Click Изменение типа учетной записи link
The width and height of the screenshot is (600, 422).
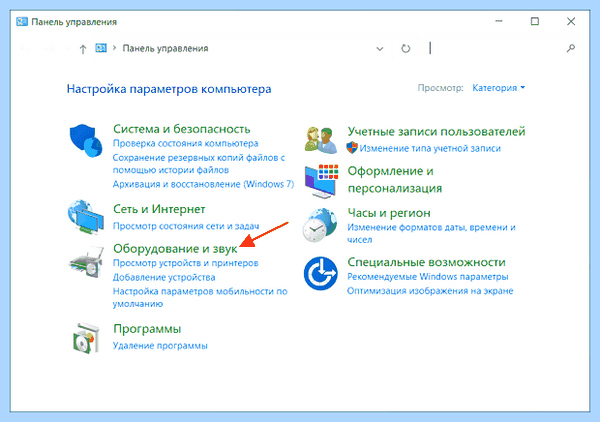[430, 148]
